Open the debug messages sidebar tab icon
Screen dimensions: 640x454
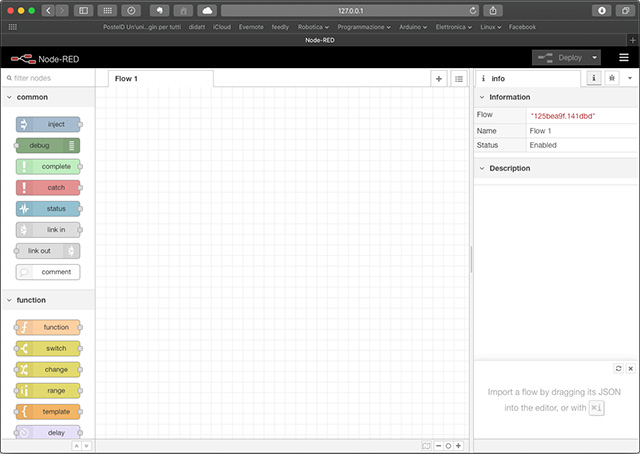pyautogui.click(x=611, y=78)
